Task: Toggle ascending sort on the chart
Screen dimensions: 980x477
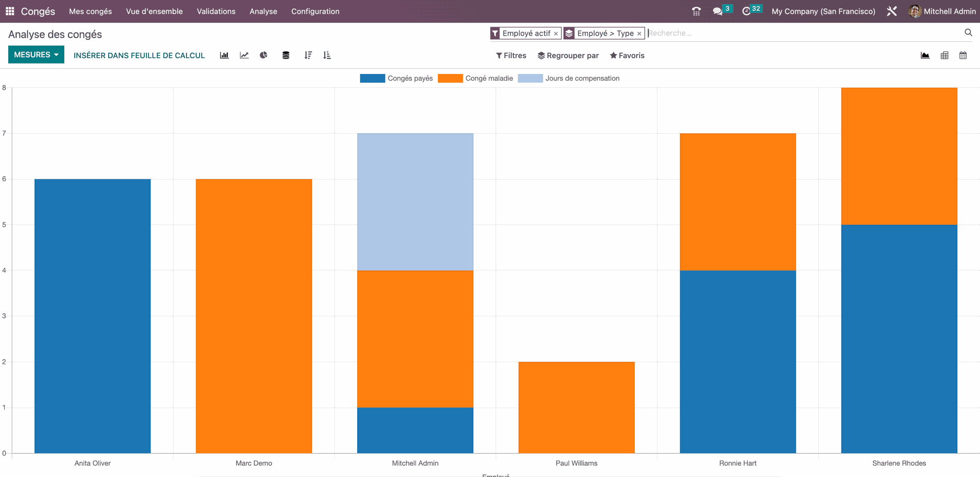Action: click(327, 55)
